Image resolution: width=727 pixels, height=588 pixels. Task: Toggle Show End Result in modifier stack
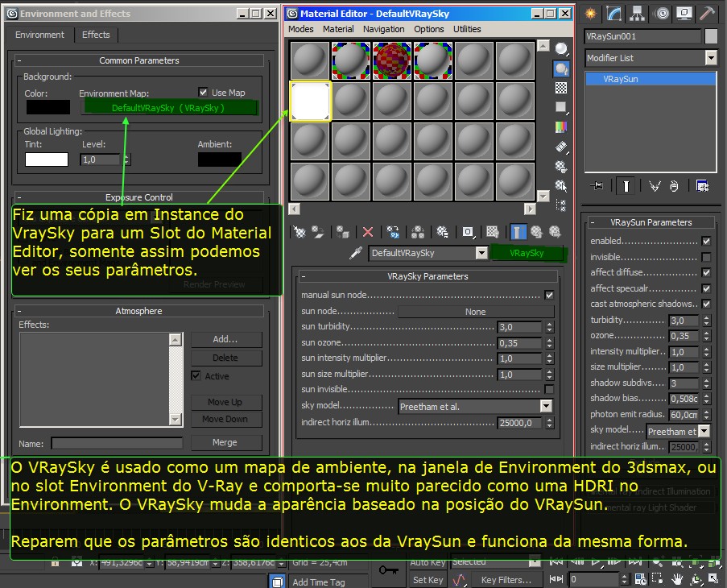tap(626, 186)
